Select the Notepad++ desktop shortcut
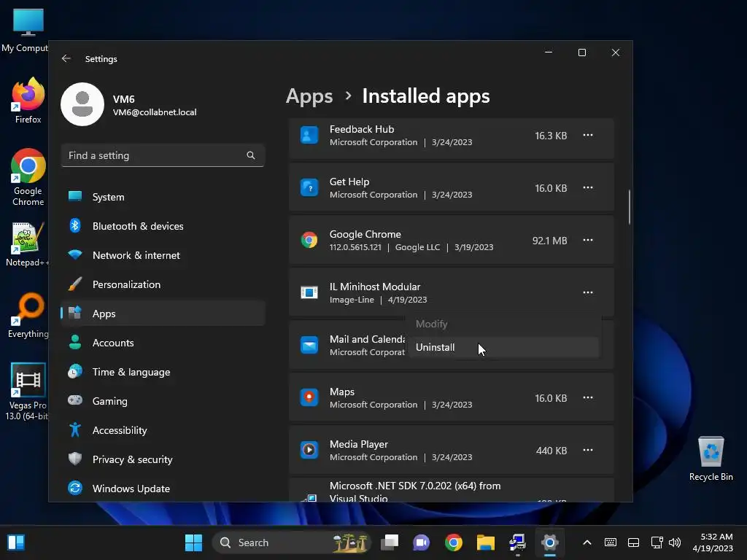 pyautogui.click(x=27, y=244)
